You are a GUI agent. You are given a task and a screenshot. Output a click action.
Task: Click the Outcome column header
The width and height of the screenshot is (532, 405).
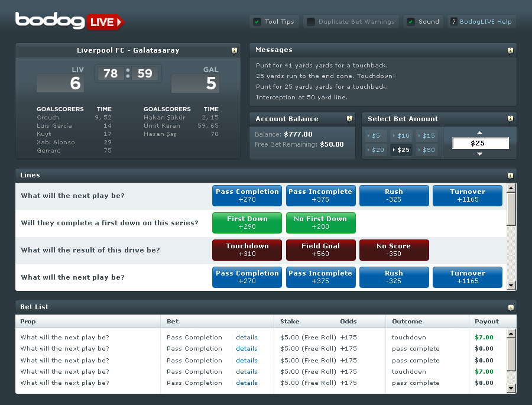pyautogui.click(x=407, y=322)
